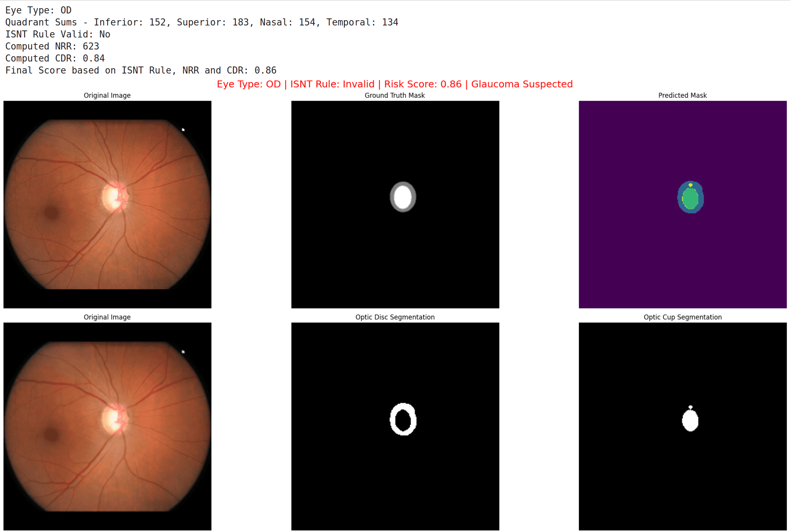Click the 'ISNT Rule Valid: No' line

tap(58, 34)
